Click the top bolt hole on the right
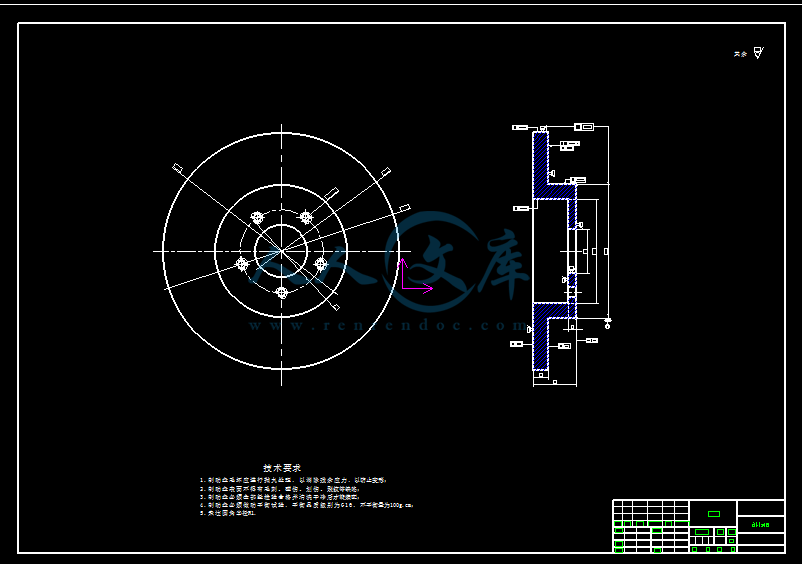This screenshot has height=564, width=802. tap(305, 217)
